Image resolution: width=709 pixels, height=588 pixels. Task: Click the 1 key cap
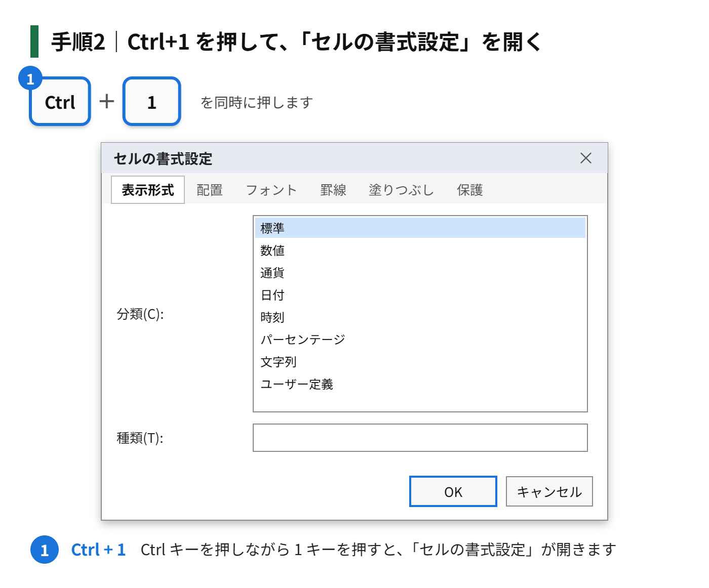(151, 101)
